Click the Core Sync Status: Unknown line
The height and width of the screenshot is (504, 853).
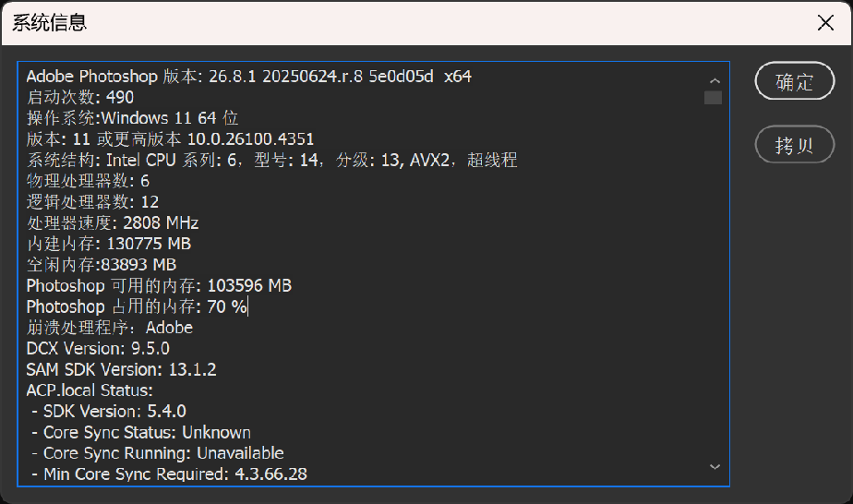(141, 432)
